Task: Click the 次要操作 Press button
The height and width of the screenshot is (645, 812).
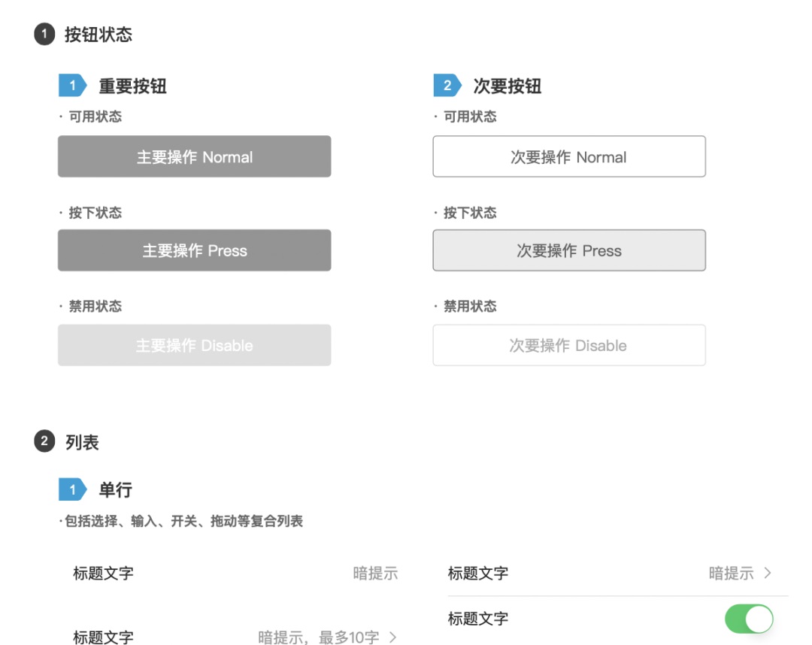Action: [569, 250]
